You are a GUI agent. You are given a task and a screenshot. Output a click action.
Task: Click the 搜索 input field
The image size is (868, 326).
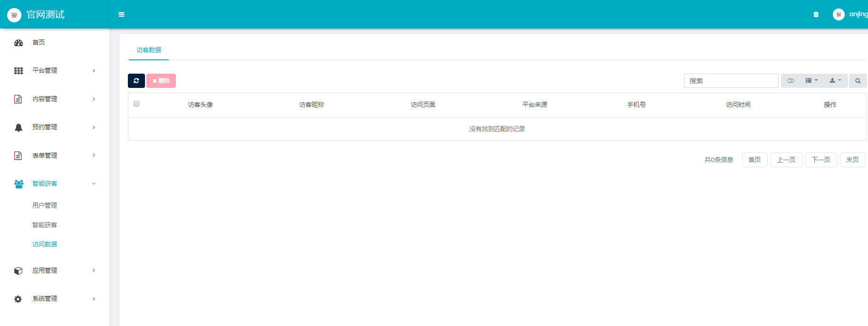click(x=731, y=81)
